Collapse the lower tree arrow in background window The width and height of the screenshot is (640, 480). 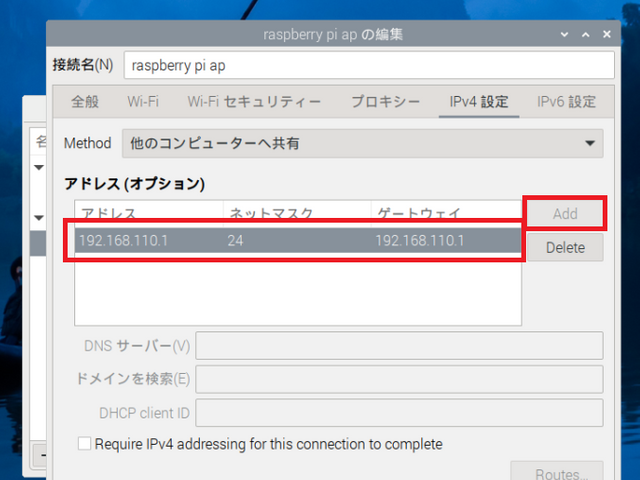tap(39, 217)
